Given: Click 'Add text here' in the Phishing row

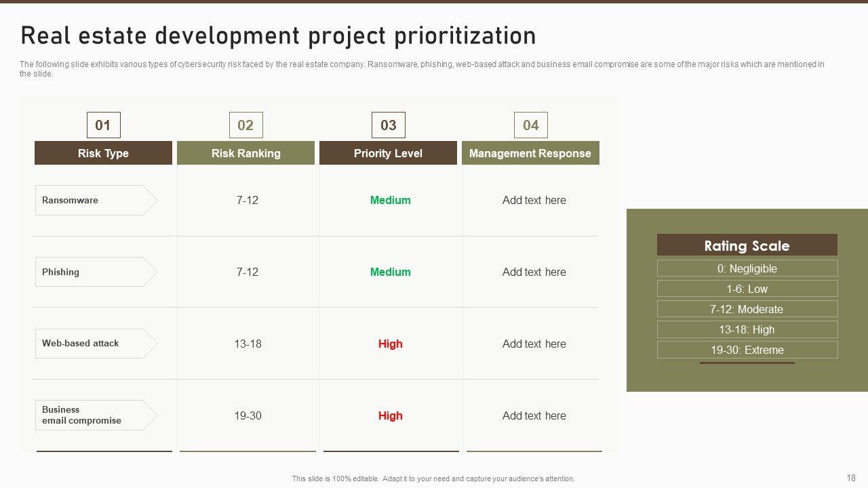Looking at the screenshot, I should 534,272.
